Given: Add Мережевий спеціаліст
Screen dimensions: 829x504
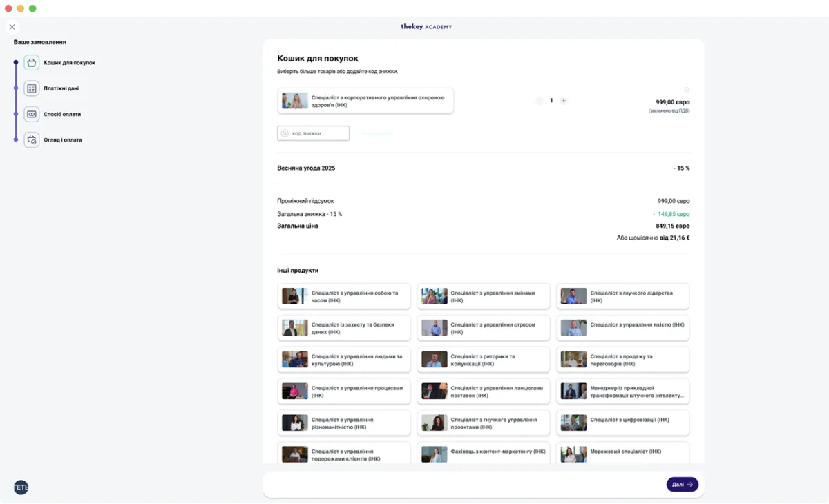Looking at the screenshot, I should point(623,453).
